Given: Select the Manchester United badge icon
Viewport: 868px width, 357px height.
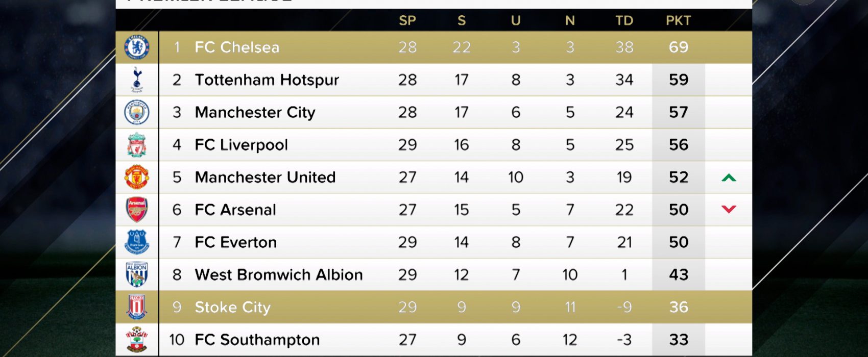Looking at the screenshot, I should point(137,177).
